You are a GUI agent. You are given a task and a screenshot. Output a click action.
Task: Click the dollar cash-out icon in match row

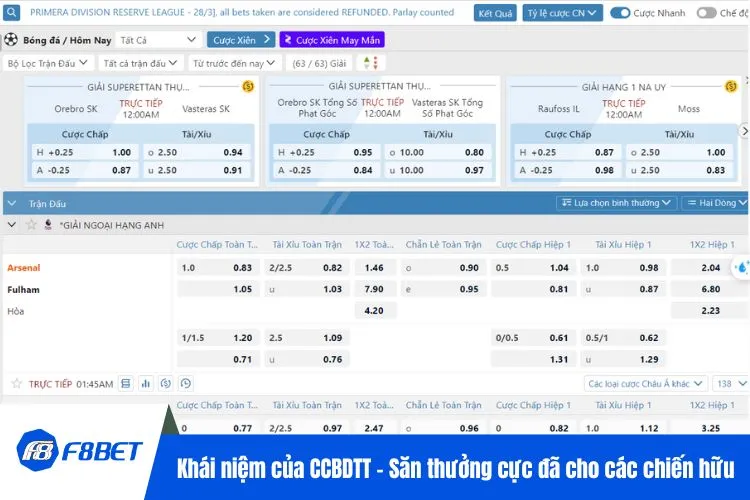tap(165, 383)
